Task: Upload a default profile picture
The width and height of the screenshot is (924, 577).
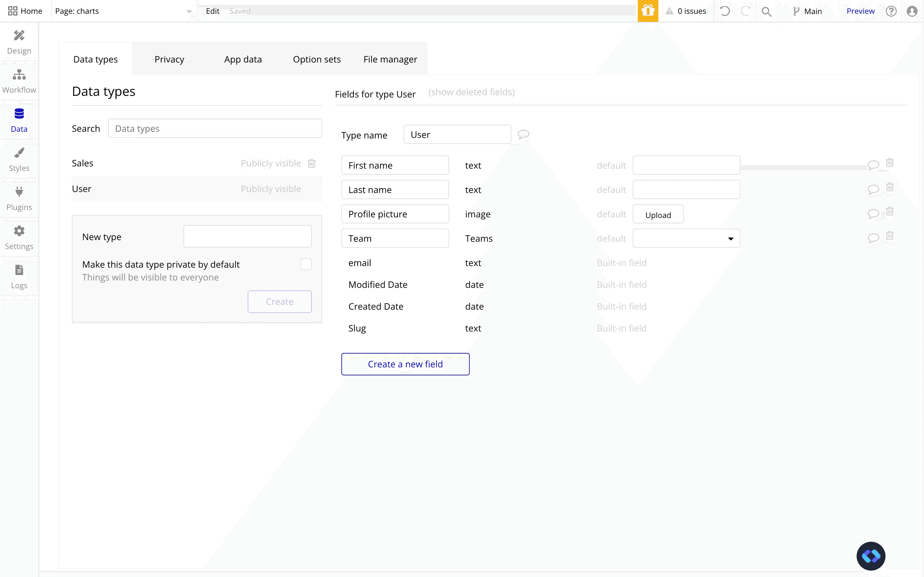Action: (x=658, y=214)
